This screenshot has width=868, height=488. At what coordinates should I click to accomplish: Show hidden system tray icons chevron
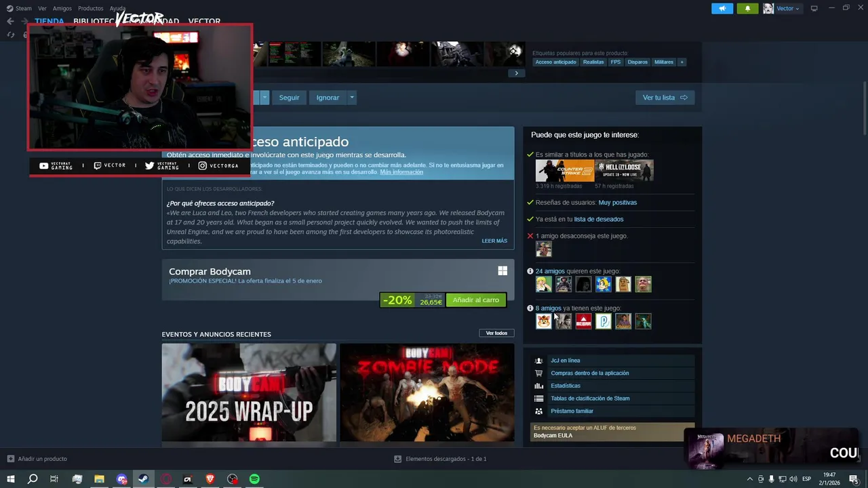point(749,479)
